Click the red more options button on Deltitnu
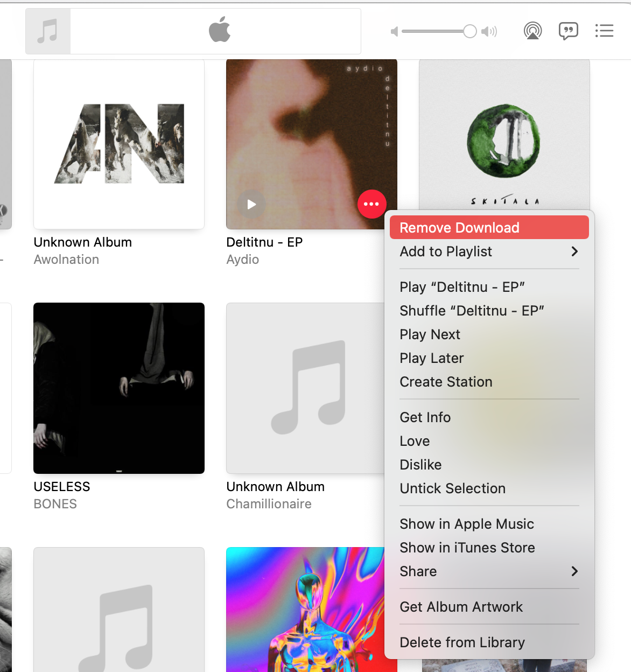Screen dimensions: 631x672 coord(371,204)
